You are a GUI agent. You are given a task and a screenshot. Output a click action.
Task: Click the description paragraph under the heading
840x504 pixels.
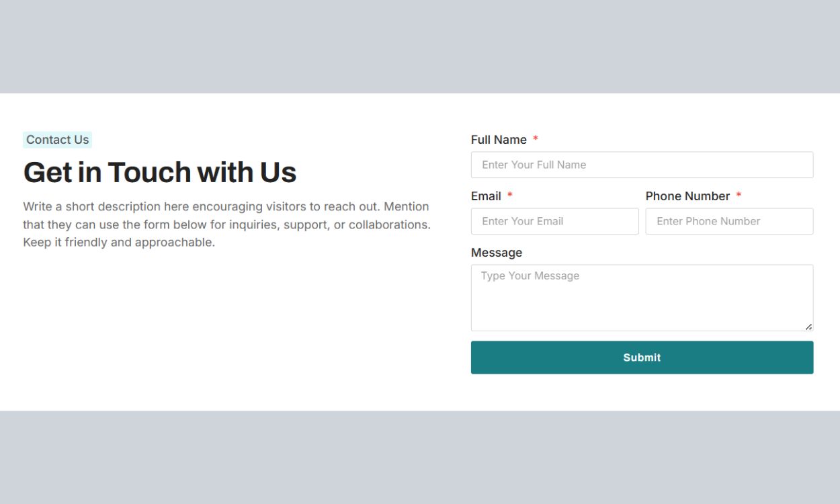point(226,224)
